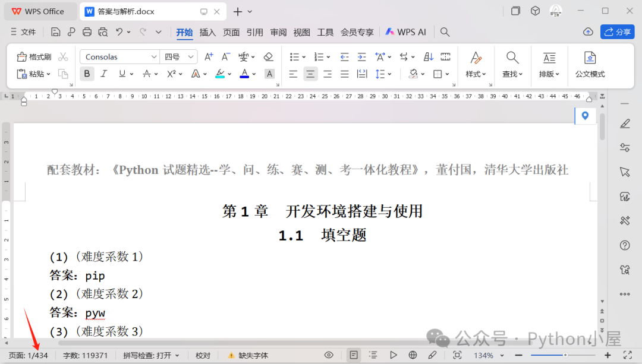Click the Sort icon in ribbon
The image size is (642, 364).
(428, 57)
